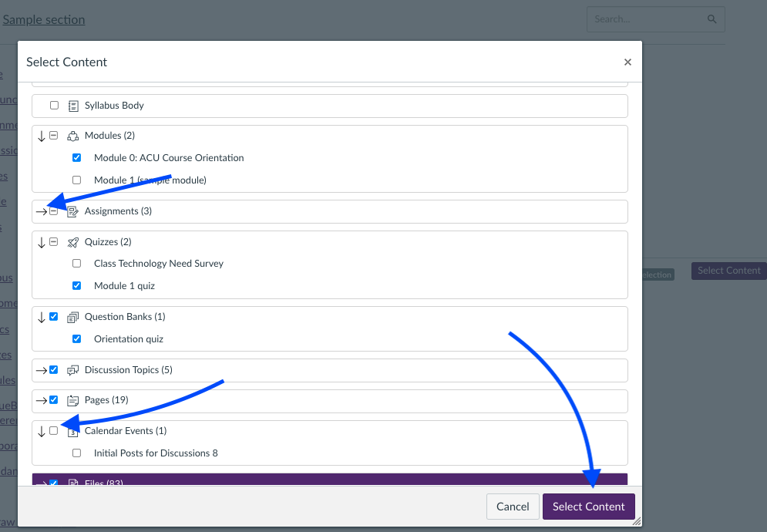Click the Pages icon
Image resolution: width=767 pixels, height=532 pixels.
coord(73,400)
